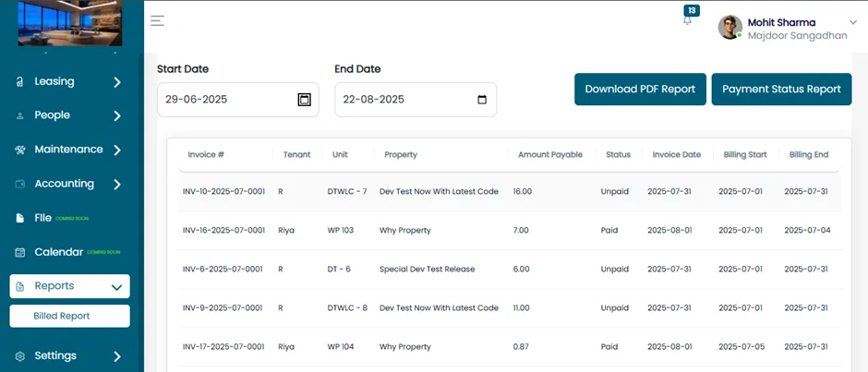The width and height of the screenshot is (868, 372).
Task: Click the Billing End column header
Action: pos(809,155)
